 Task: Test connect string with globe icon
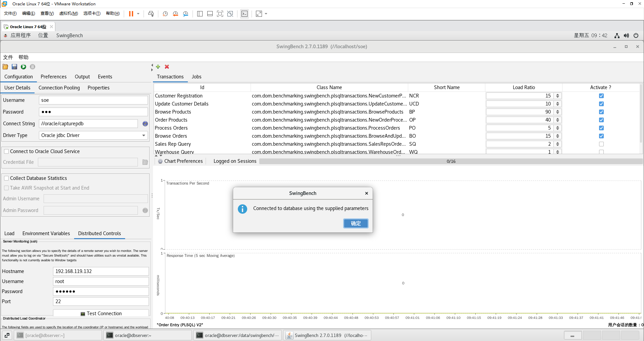[x=145, y=124]
